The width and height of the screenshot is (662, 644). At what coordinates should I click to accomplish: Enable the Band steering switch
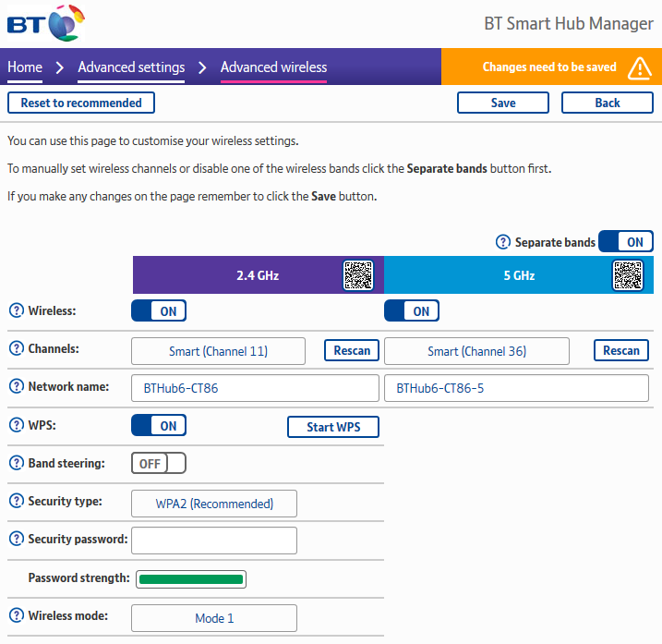coord(159,463)
